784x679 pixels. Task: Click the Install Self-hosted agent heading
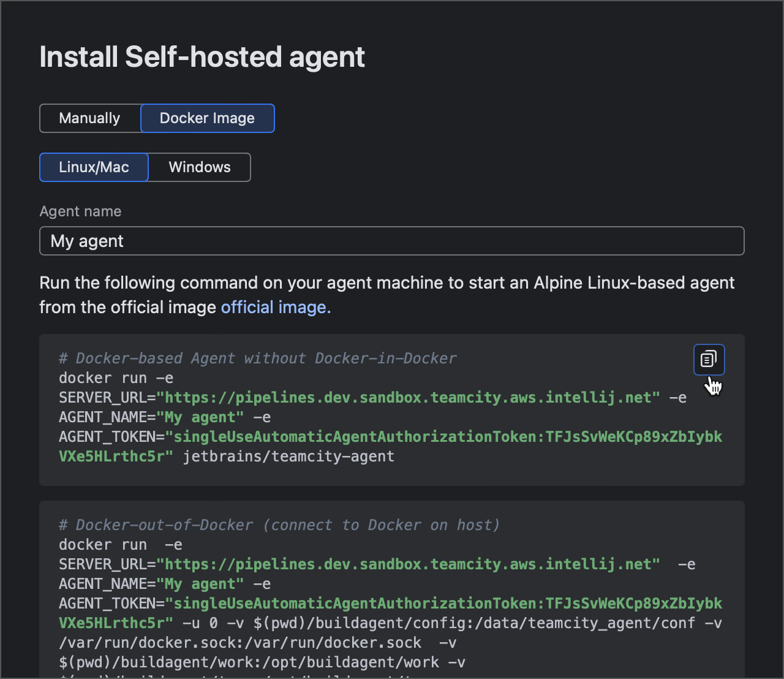[202, 56]
